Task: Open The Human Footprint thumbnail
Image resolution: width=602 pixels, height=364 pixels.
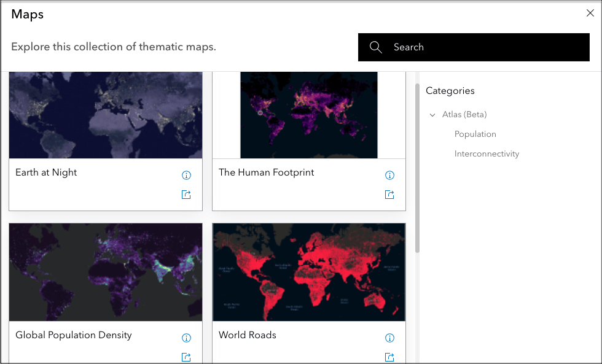Action: click(309, 115)
